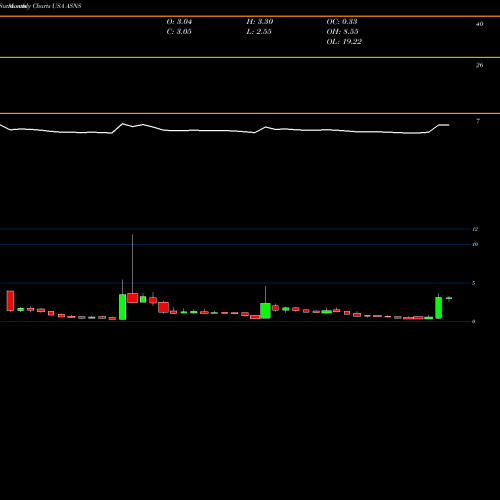The image size is (500, 500).
Task: Select the open value 'O: 3.04'
Action: (x=179, y=22)
